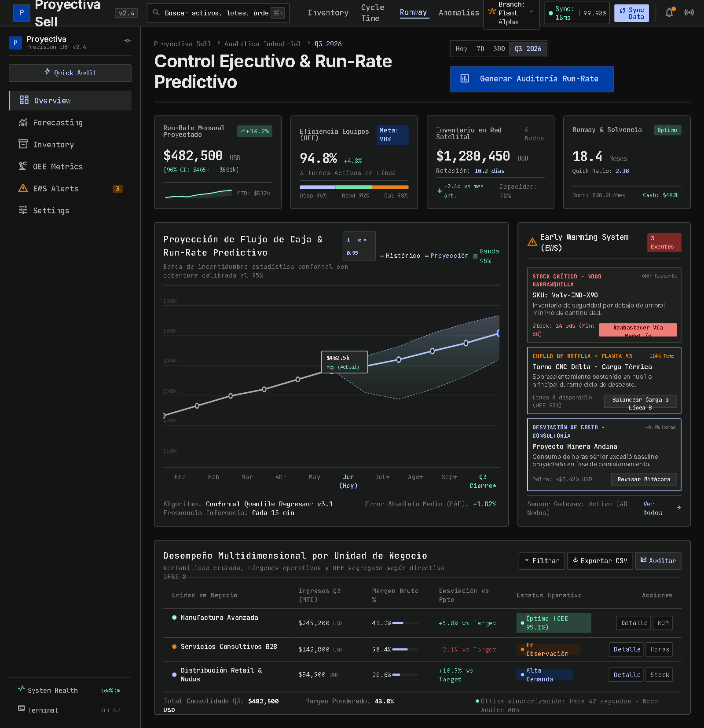
Task: Run a Quick Audit
Action: 70,73
